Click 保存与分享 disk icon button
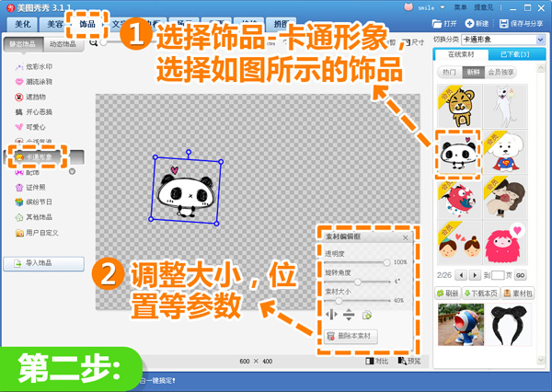This screenshot has height=392, width=552. (504, 24)
